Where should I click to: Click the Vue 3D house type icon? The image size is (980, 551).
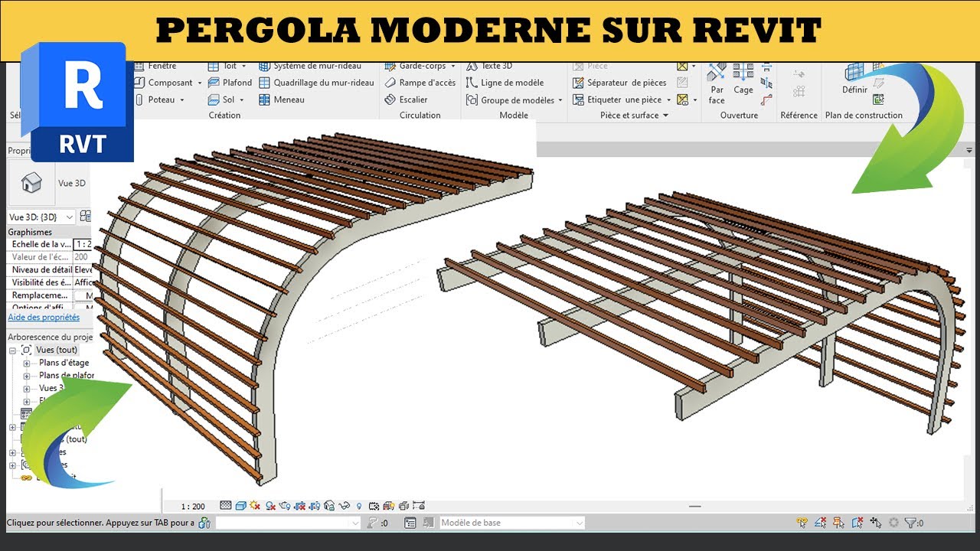coord(31,183)
